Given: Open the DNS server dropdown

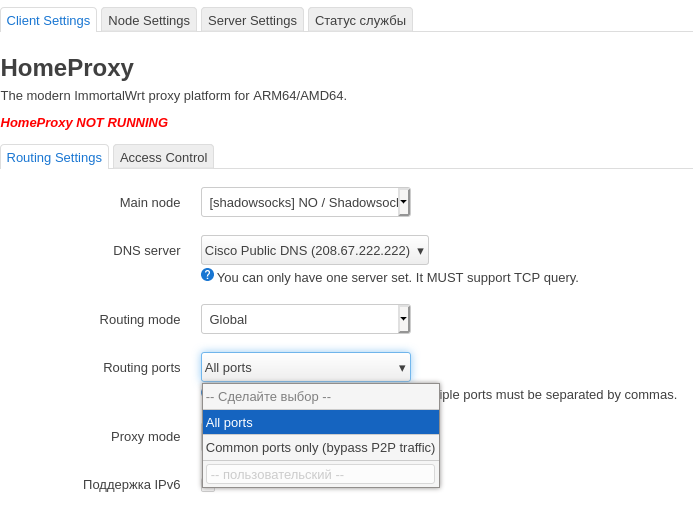Looking at the screenshot, I should (314, 250).
